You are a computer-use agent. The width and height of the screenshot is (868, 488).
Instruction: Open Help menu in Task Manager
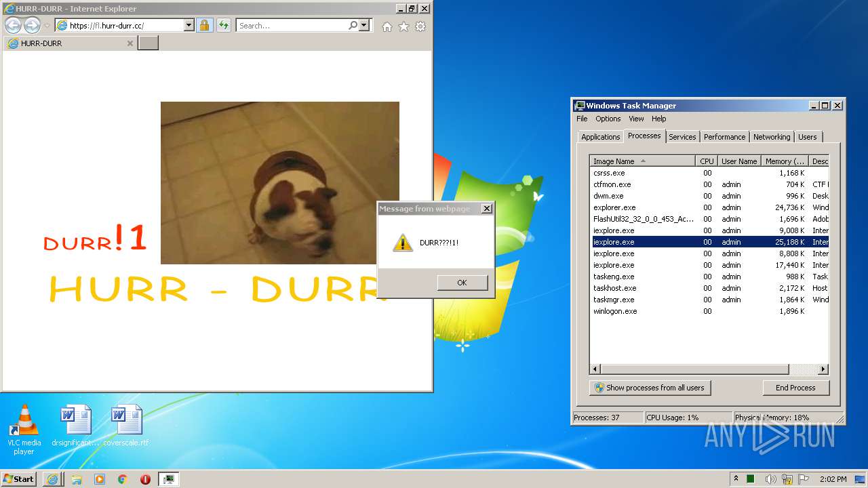point(659,119)
